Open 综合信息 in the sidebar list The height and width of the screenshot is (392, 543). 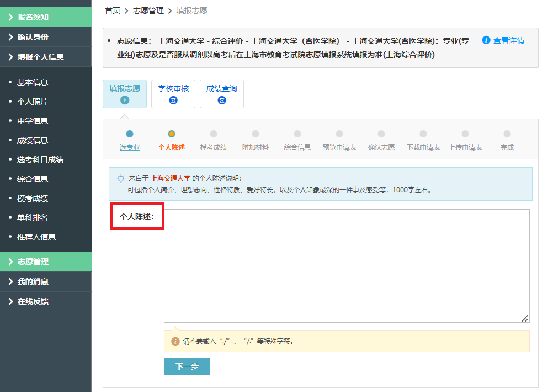(33, 179)
